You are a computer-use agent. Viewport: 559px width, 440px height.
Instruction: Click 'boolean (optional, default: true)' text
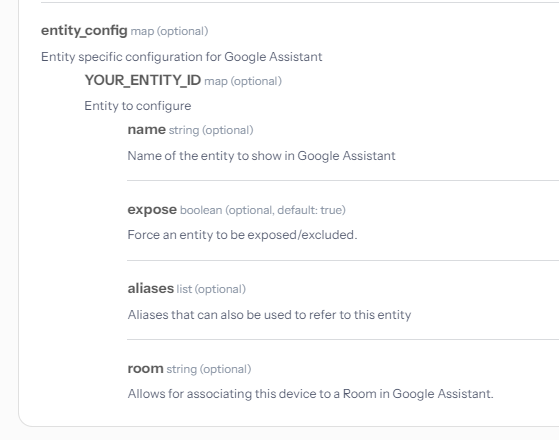pyautogui.click(x=263, y=210)
